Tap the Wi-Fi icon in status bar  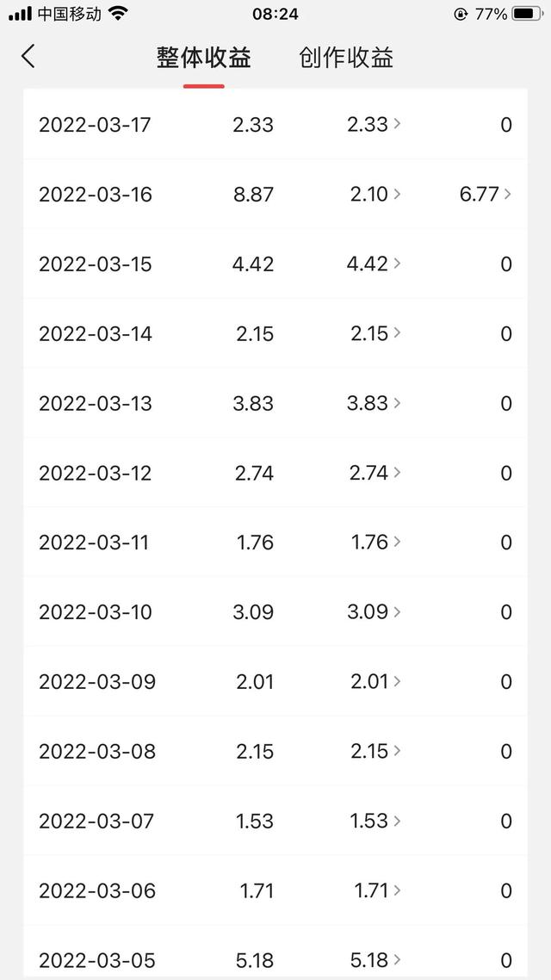coord(118,14)
